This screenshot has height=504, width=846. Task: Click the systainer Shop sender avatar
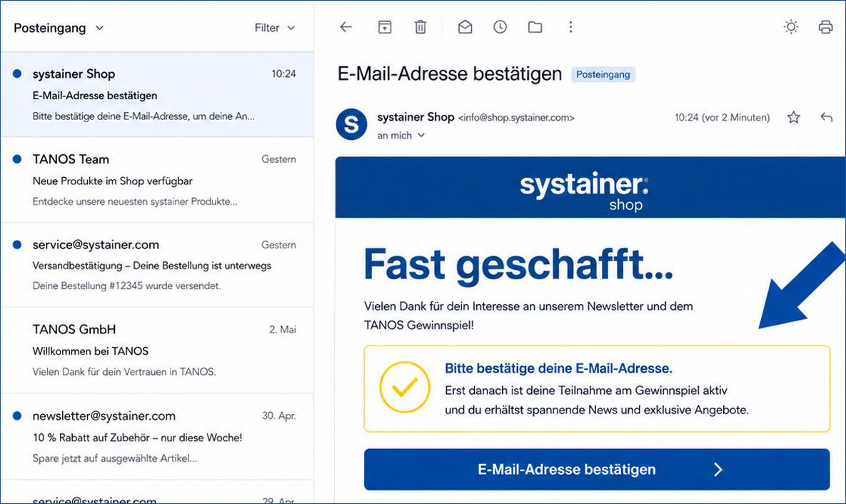pos(351,124)
